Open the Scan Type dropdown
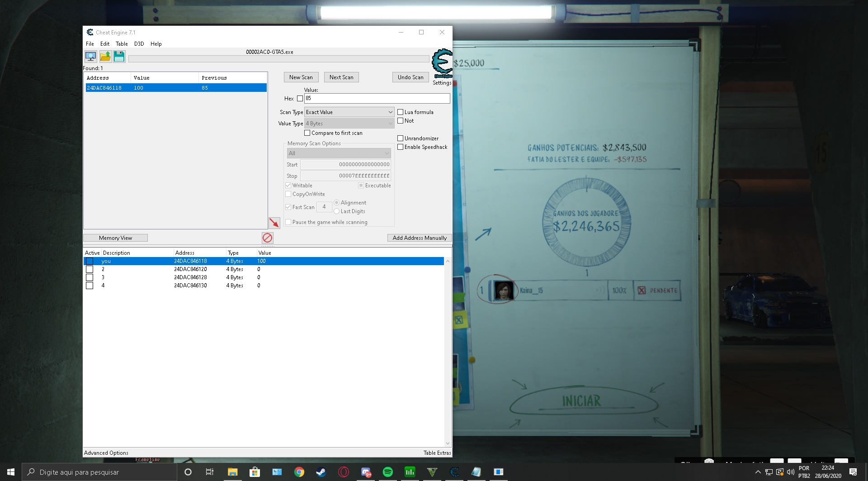Image resolution: width=868 pixels, height=481 pixels. pos(349,112)
